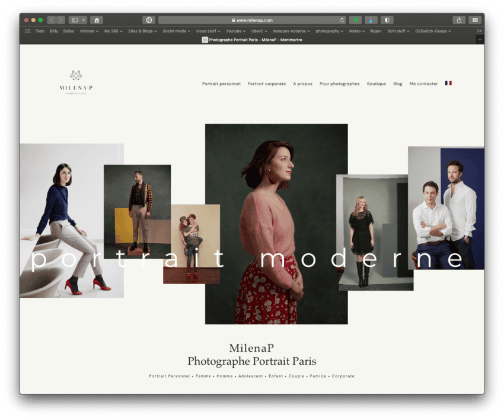Click the green extension icon in toolbar
This screenshot has width=504, height=420.
point(356,20)
